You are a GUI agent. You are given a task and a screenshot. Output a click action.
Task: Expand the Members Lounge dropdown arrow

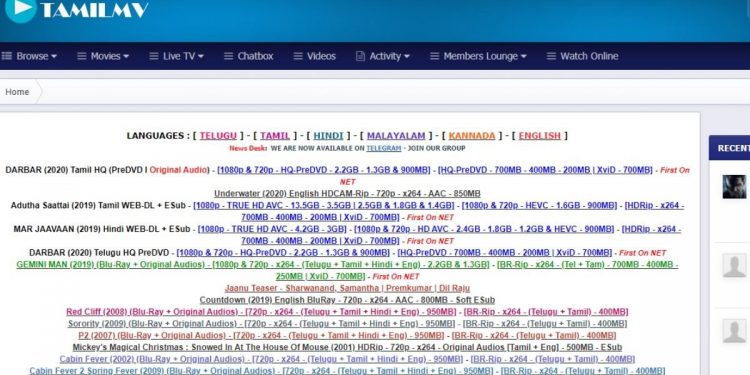click(523, 56)
